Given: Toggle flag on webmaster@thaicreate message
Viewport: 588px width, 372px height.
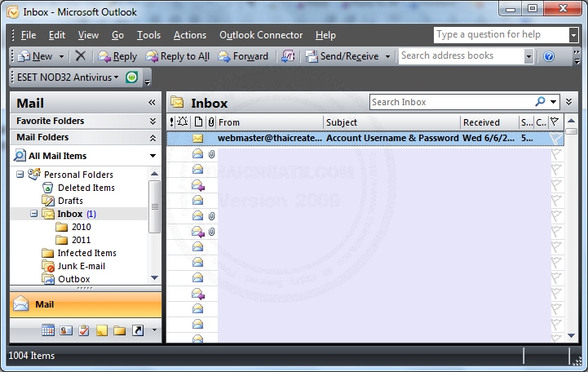Looking at the screenshot, I should 556,139.
